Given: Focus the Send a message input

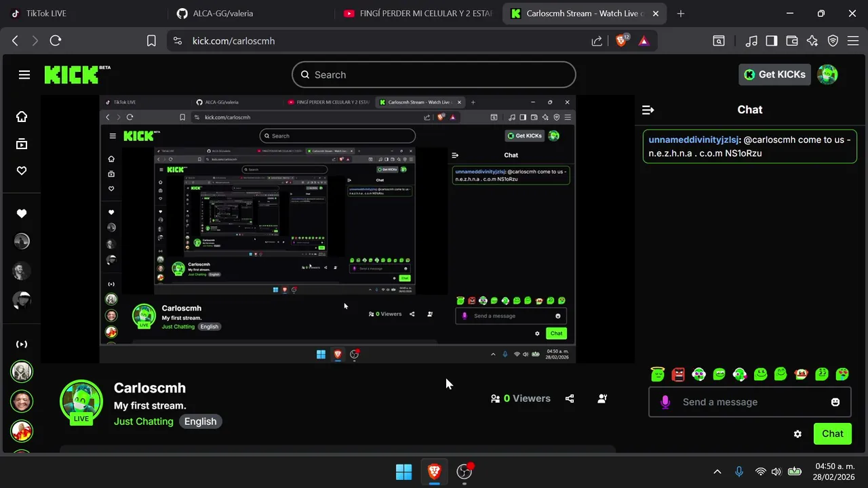Looking at the screenshot, I should (750, 402).
